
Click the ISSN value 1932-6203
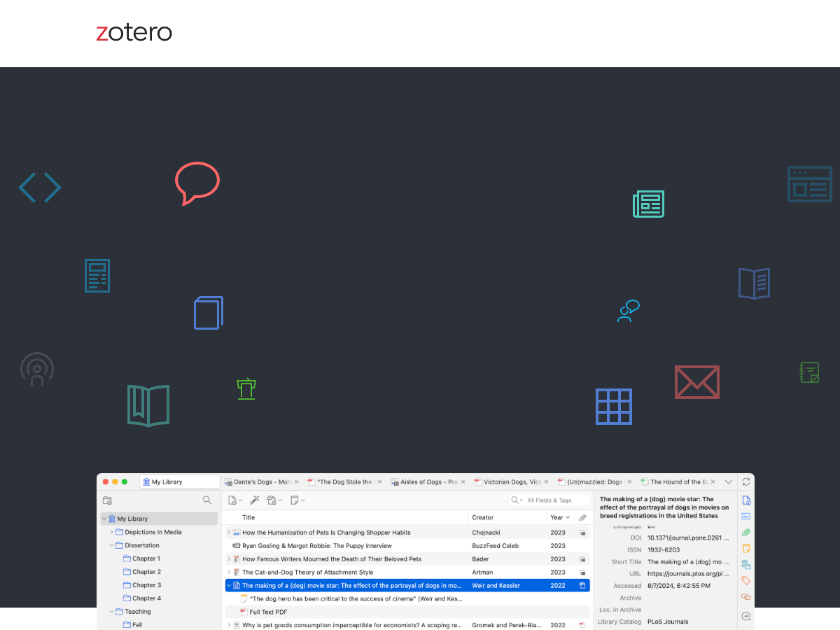tap(664, 550)
